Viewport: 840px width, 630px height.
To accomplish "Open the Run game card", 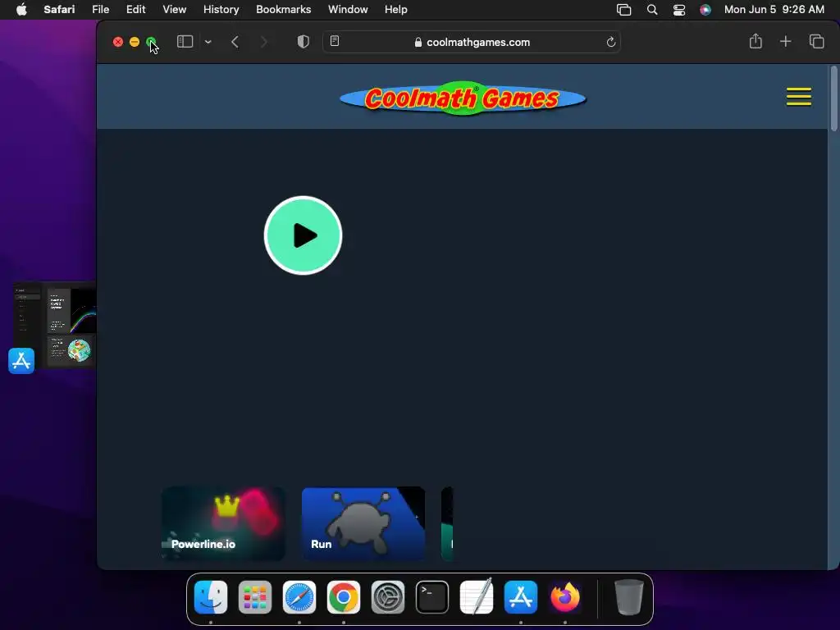I will click(x=363, y=523).
